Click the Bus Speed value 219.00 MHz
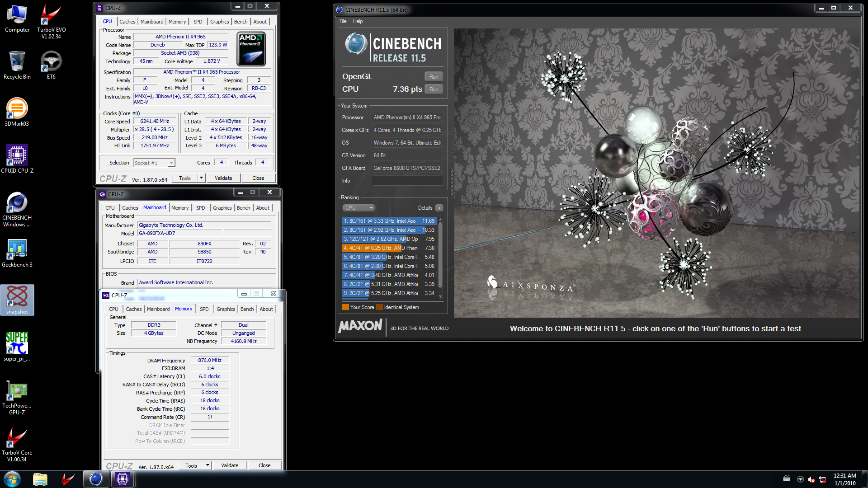Image resolution: width=868 pixels, height=488 pixels. (155, 138)
